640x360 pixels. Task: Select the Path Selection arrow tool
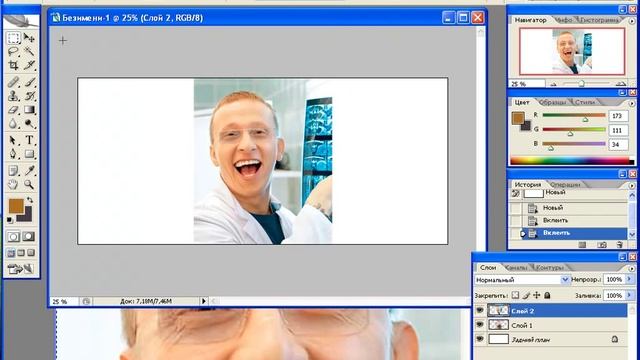pyautogui.click(x=13, y=140)
